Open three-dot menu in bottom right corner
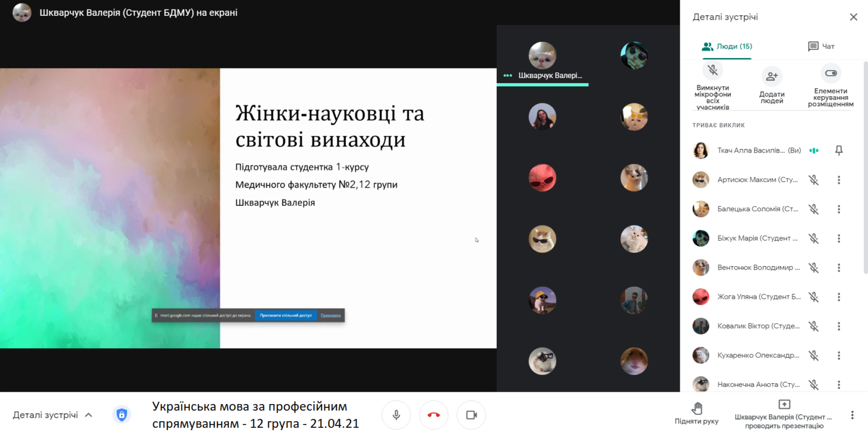 852,415
